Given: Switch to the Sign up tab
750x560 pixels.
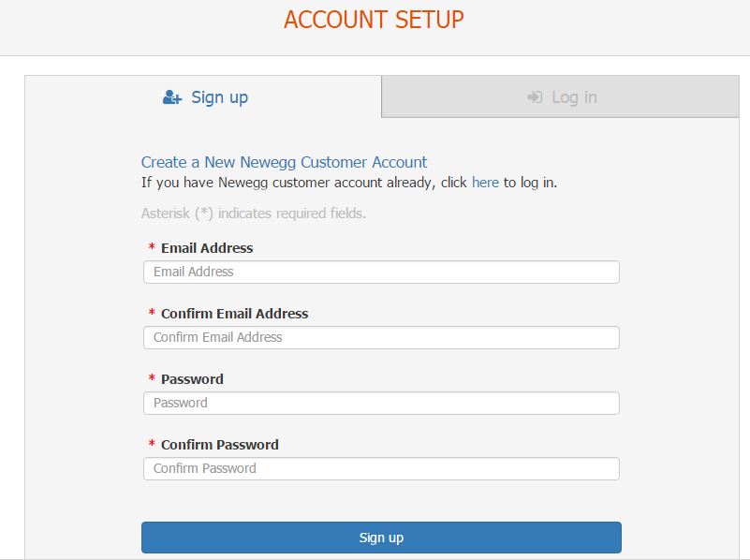Looking at the screenshot, I should click(204, 96).
